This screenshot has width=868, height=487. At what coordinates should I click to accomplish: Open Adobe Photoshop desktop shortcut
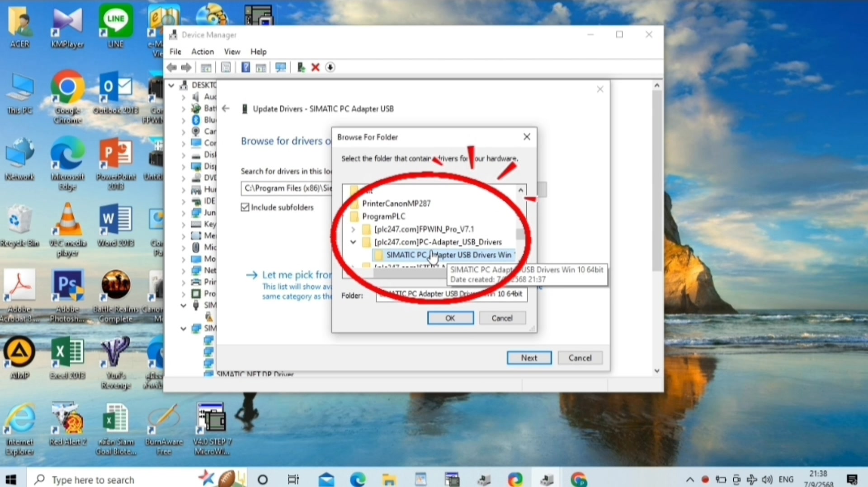(67, 296)
